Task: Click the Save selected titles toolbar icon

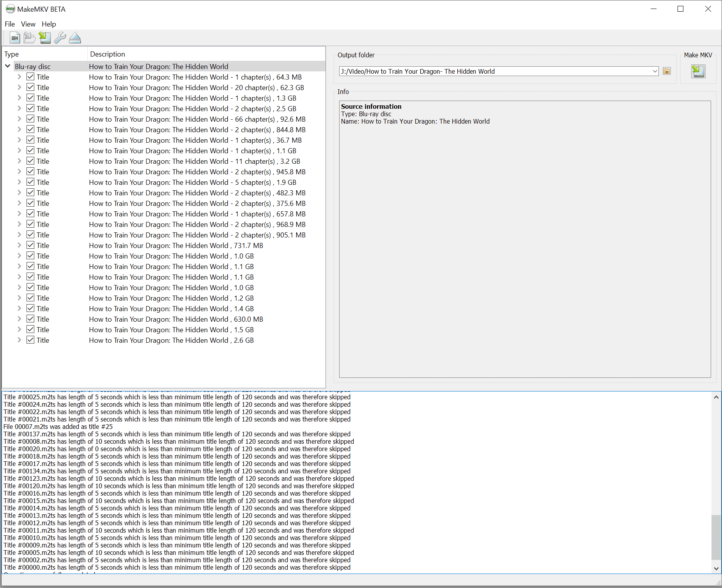Action: (x=44, y=38)
